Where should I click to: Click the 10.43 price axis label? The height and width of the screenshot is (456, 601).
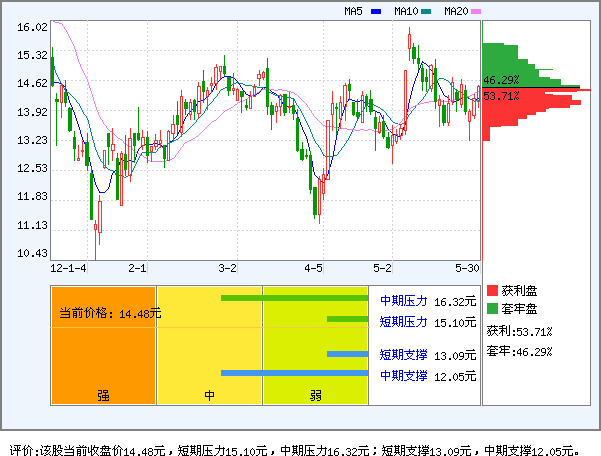coord(32,253)
